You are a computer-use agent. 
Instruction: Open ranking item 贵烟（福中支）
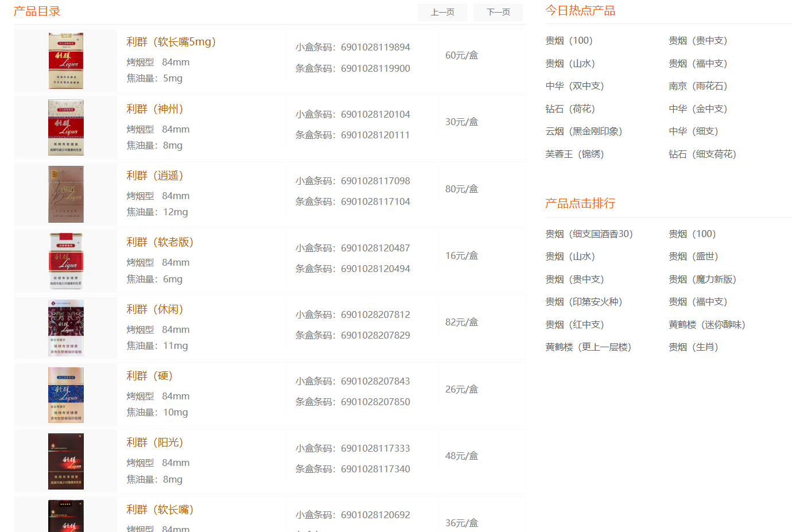[x=698, y=302]
